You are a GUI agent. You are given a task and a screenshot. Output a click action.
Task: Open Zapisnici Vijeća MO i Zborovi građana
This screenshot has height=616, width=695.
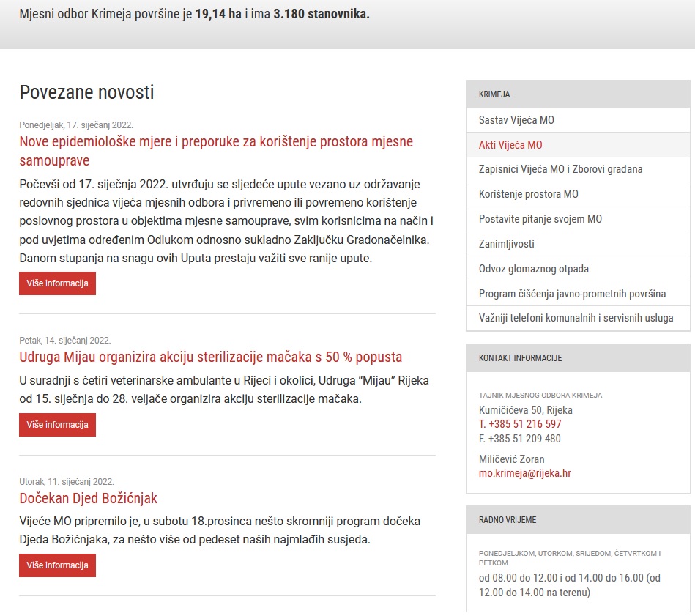[x=560, y=170]
